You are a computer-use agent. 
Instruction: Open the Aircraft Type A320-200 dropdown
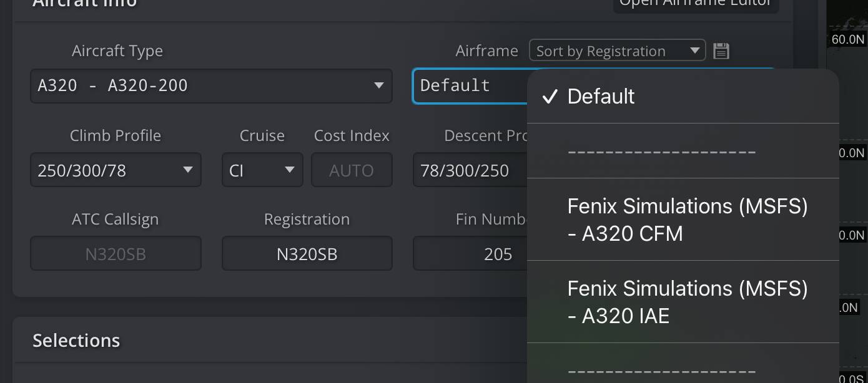pyautogui.click(x=211, y=85)
